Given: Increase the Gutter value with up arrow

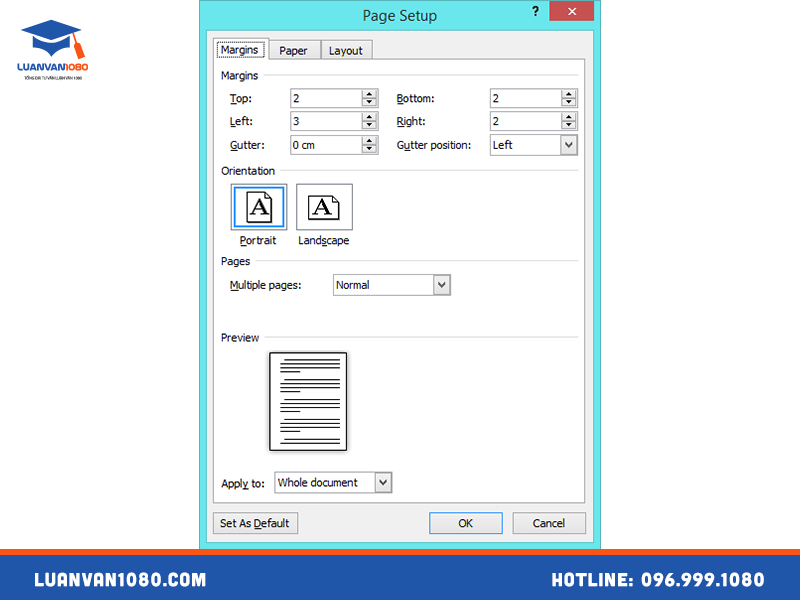Looking at the screenshot, I should (370, 140).
